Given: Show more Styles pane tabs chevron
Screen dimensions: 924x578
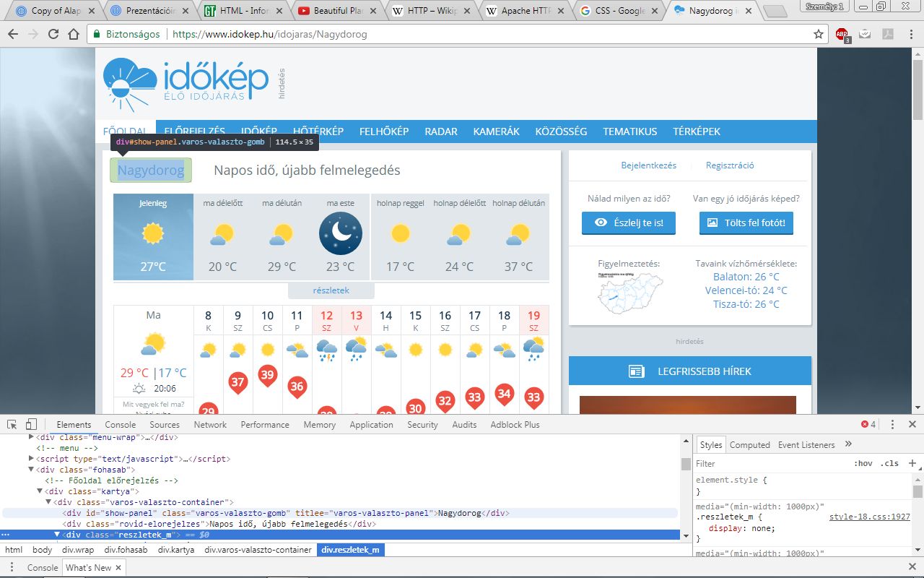Looking at the screenshot, I should pyautogui.click(x=848, y=444).
